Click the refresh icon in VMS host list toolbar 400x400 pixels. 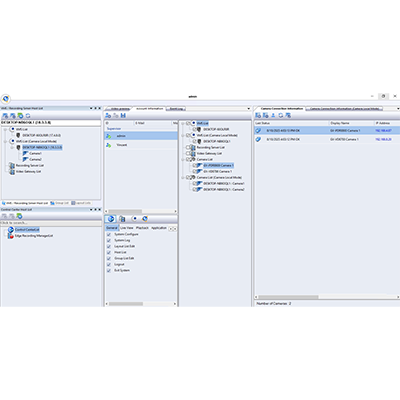pos(28,116)
